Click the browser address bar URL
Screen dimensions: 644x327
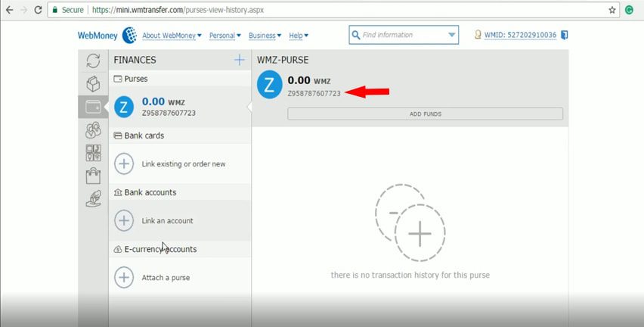(x=178, y=10)
